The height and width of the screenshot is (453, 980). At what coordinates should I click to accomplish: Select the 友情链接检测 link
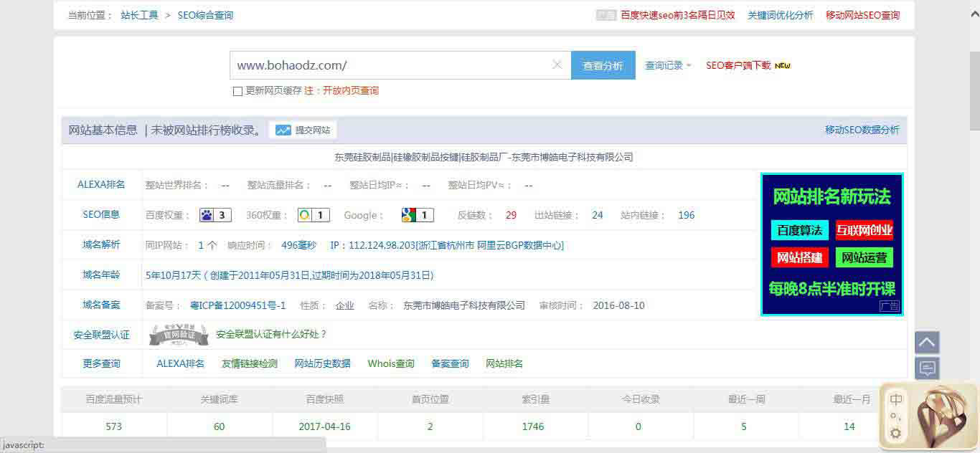[x=249, y=363]
